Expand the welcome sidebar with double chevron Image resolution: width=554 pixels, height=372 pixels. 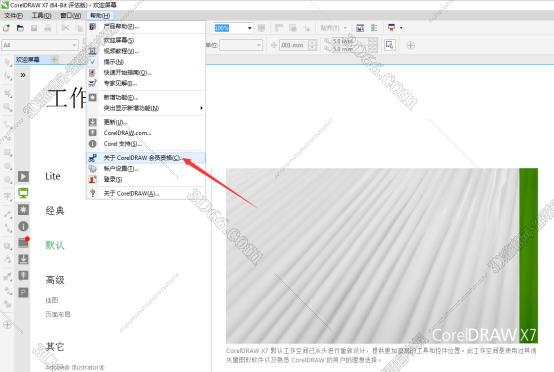(x=23, y=75)
